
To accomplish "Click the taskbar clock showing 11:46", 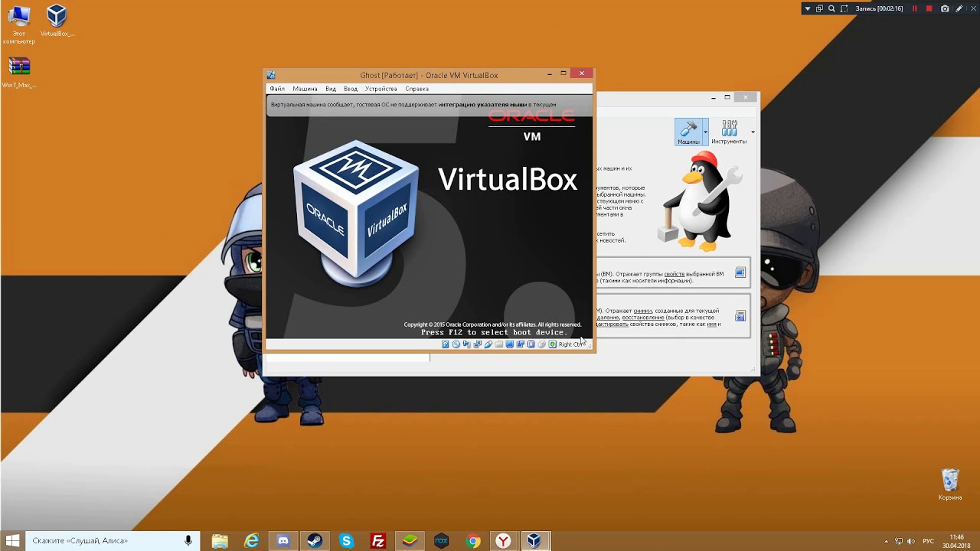I will (956, 541).
